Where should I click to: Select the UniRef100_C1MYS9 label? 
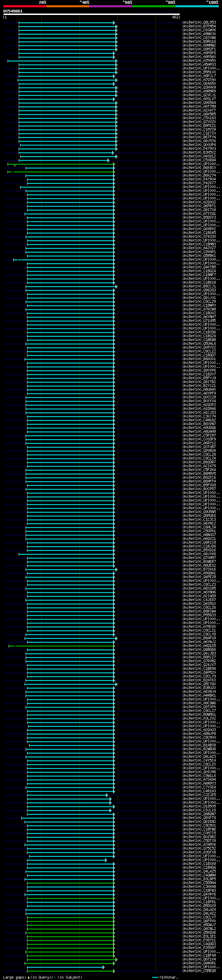point(199,129)
